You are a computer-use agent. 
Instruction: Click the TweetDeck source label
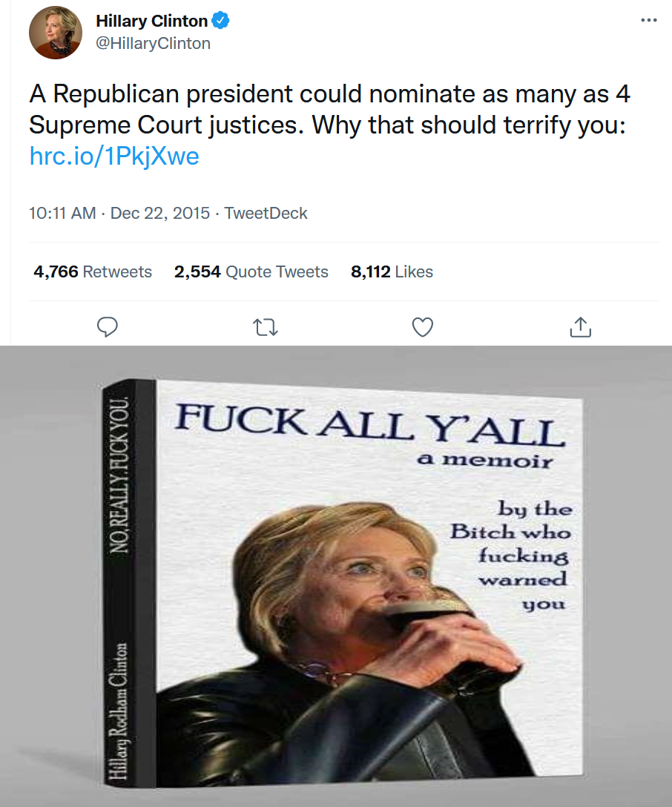[266, 213]
